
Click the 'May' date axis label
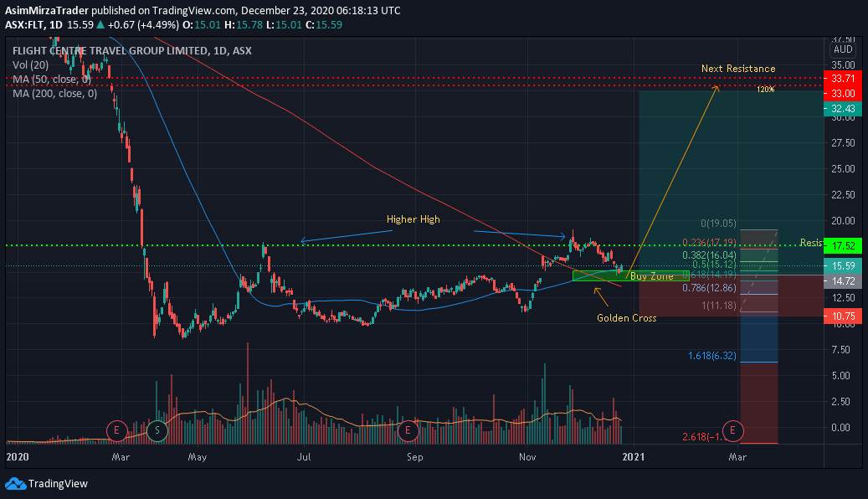click(197, 457)
